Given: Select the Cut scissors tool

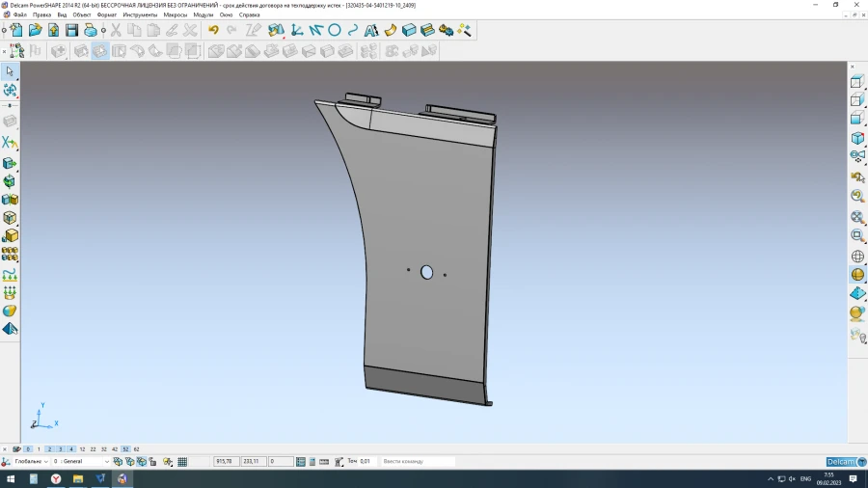Looking at the screenshot, I should 116,30.
